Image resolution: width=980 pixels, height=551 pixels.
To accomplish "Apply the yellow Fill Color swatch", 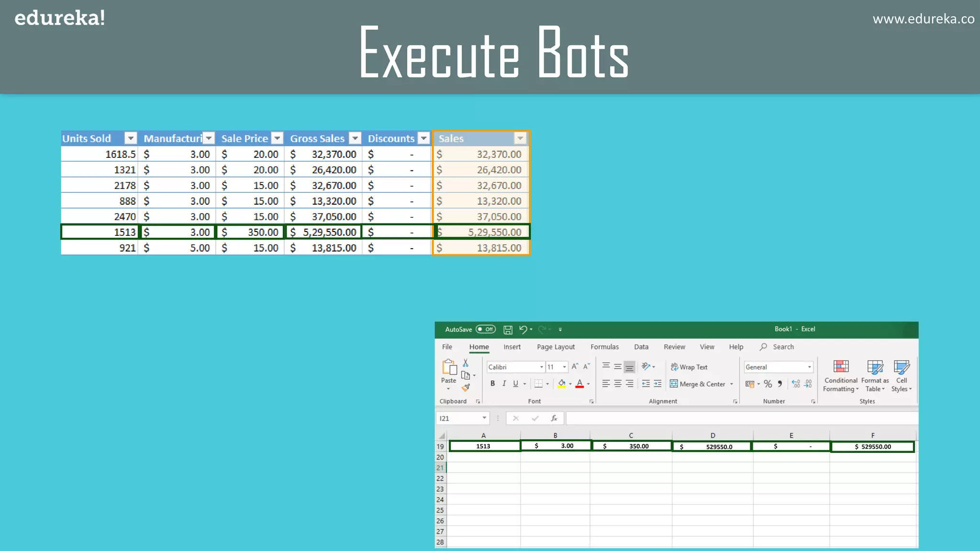I will [x=561, y=384].
